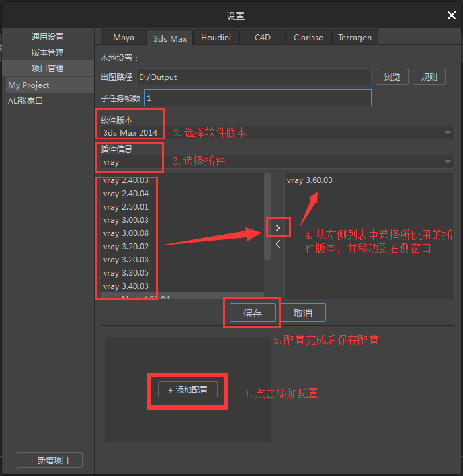Screen dimensions: 463x476
Task: Select vray 2.50.01 in the list
Action: [183, 207]
